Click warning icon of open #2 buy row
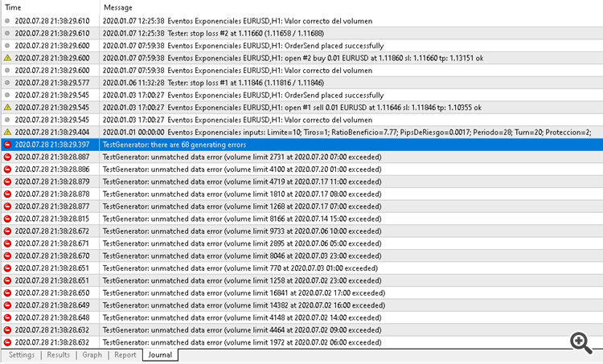The height and width of the screenshot is (364, 603). pos(7,58)
